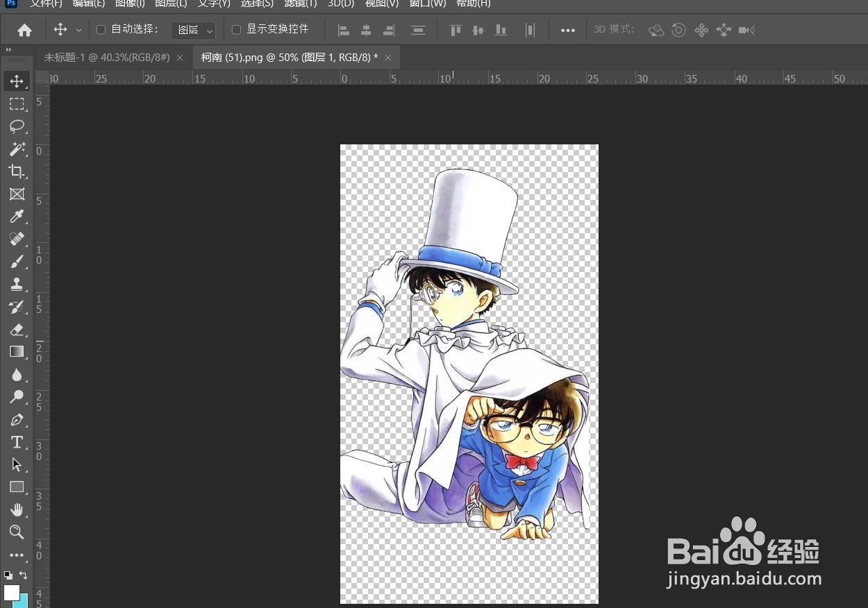Select the Spot Healing Brush tool
This screenshot has width=868, height=608.
(x=17, y=239)
